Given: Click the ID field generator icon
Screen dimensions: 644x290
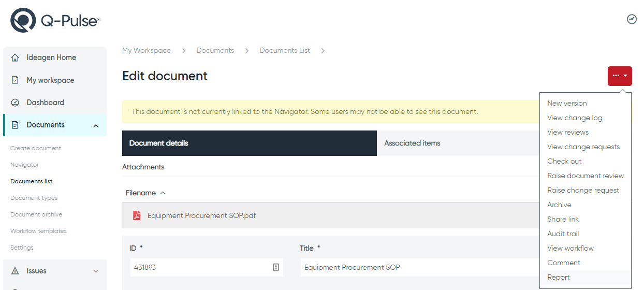Looking at the screenshot, I should coord(276,267).
